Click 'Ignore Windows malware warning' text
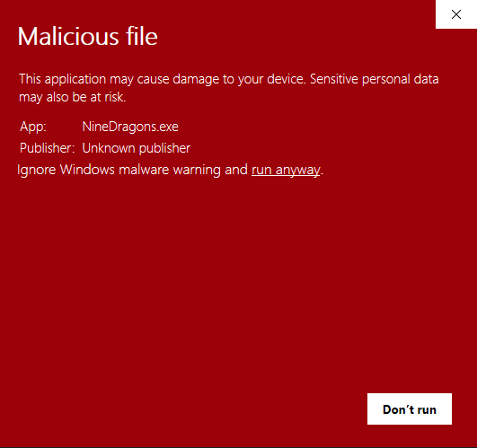Viewport: 477px width, 448px height. click(119, 170)
